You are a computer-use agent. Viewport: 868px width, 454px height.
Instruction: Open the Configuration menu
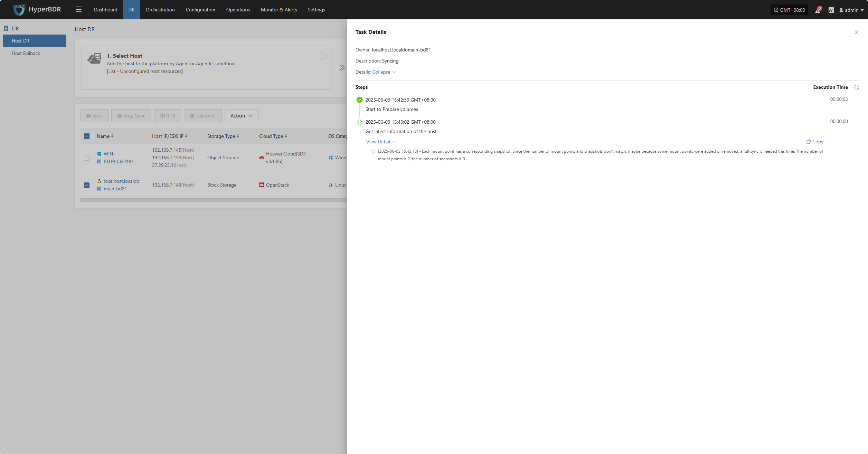200,10
